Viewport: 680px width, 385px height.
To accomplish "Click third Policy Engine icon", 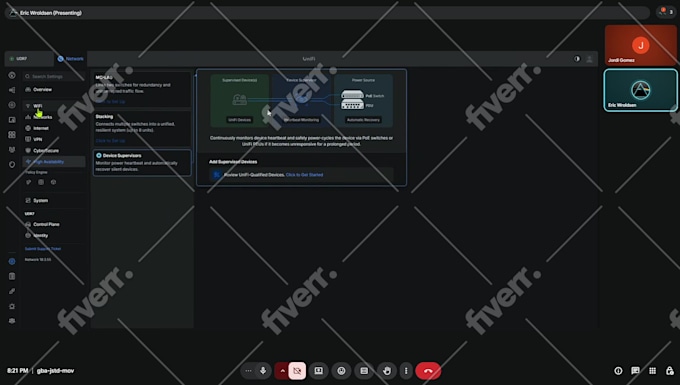I will coord(53,183).
